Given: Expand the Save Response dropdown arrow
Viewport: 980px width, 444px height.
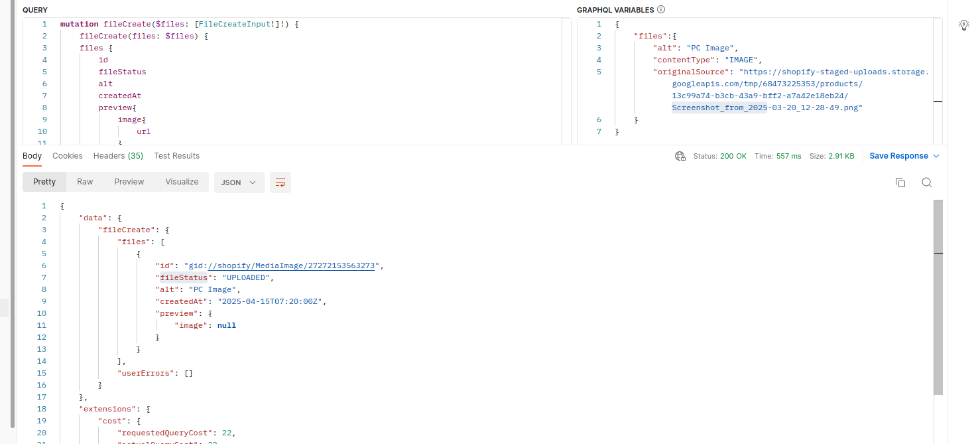Looking at the screenshot, I should pyautogui.click(x=936, y=156).
